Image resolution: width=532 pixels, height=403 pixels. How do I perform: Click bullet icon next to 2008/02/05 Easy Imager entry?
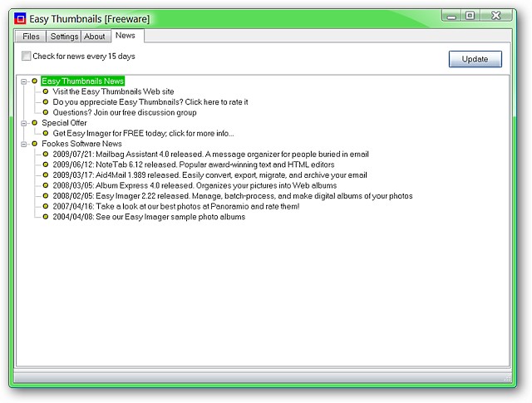[x=46, y=196]
